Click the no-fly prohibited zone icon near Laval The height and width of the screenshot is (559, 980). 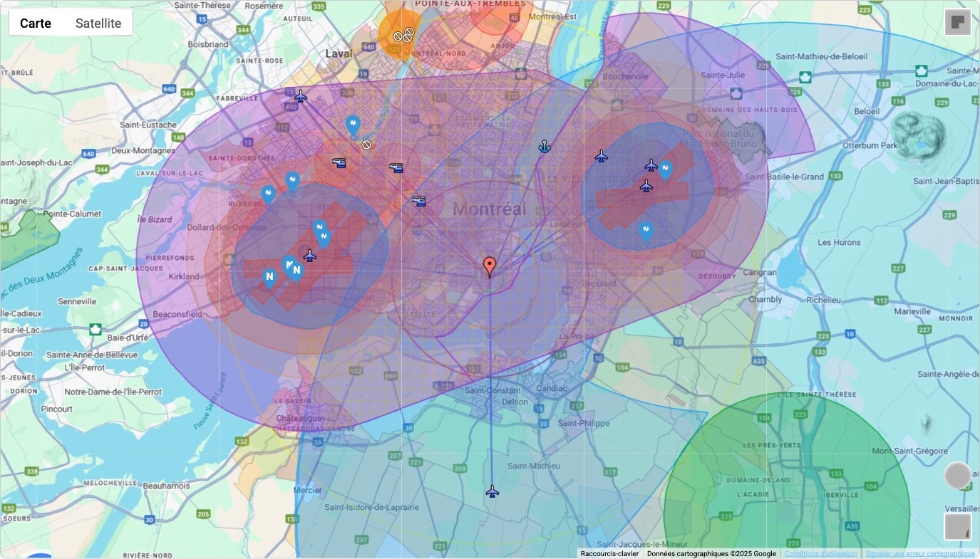click(x=366, y=144)
